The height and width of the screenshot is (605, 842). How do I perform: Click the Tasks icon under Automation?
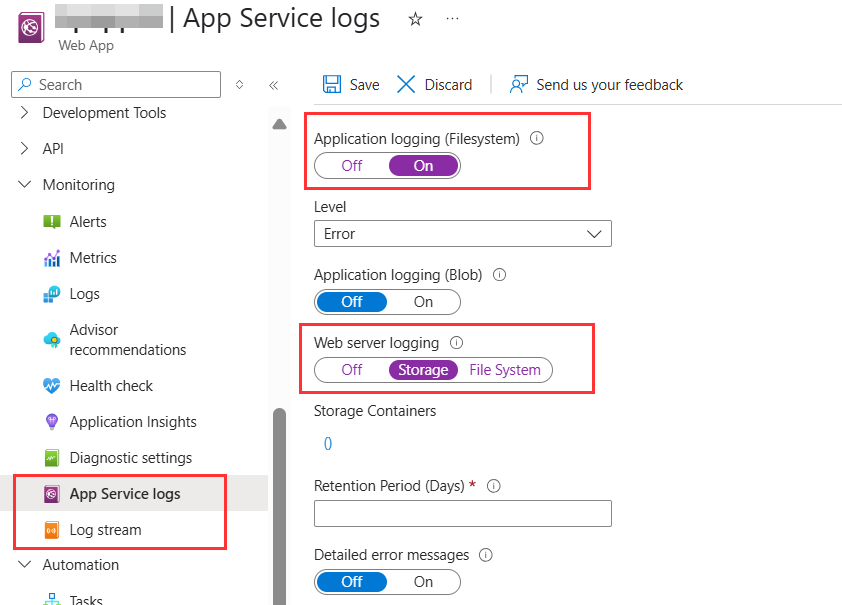(52, 599)
